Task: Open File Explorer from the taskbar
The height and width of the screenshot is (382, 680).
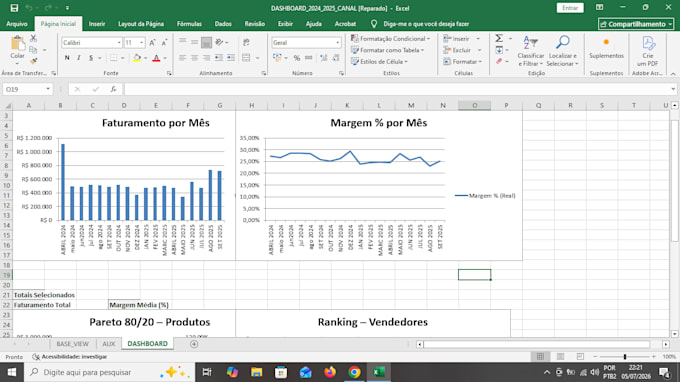Action: 257,372
